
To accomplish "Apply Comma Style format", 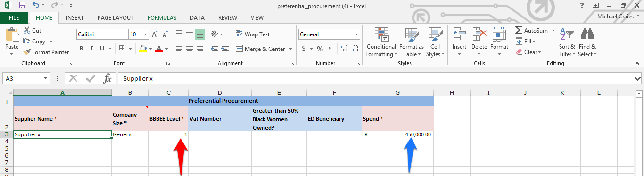I will (x=330, y=49).
